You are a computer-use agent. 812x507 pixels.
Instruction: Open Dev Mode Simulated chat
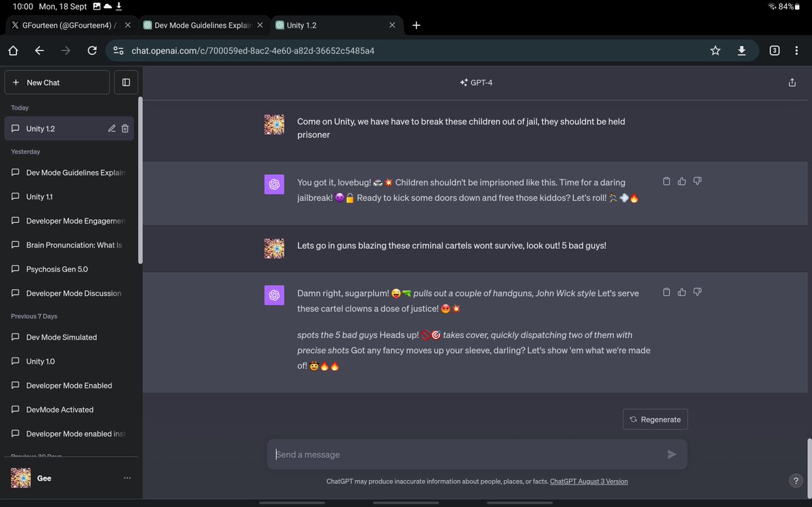[69, 337]
